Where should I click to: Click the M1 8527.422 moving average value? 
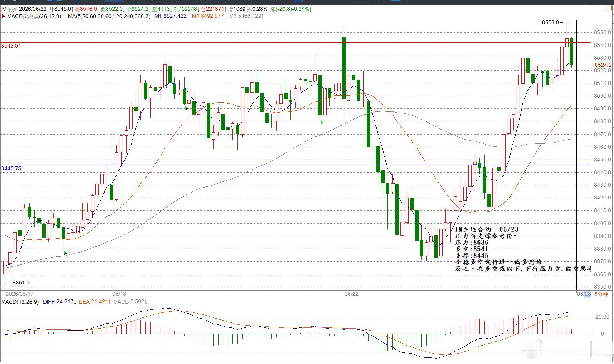point(172,16)
